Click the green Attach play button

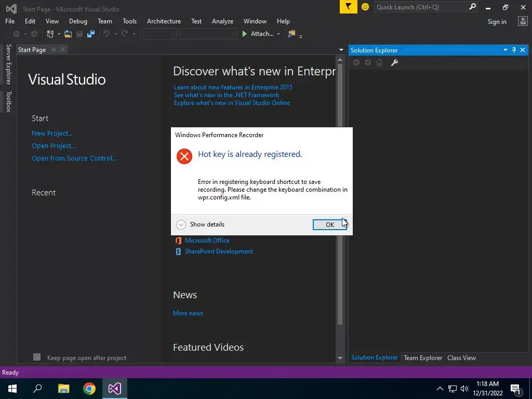[x=244, y=34]
